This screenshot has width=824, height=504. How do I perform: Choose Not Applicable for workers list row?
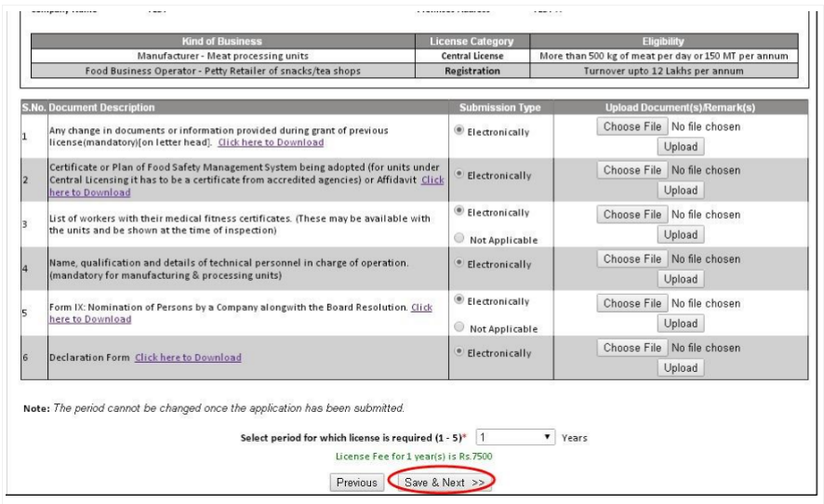(x=459, y=239)
